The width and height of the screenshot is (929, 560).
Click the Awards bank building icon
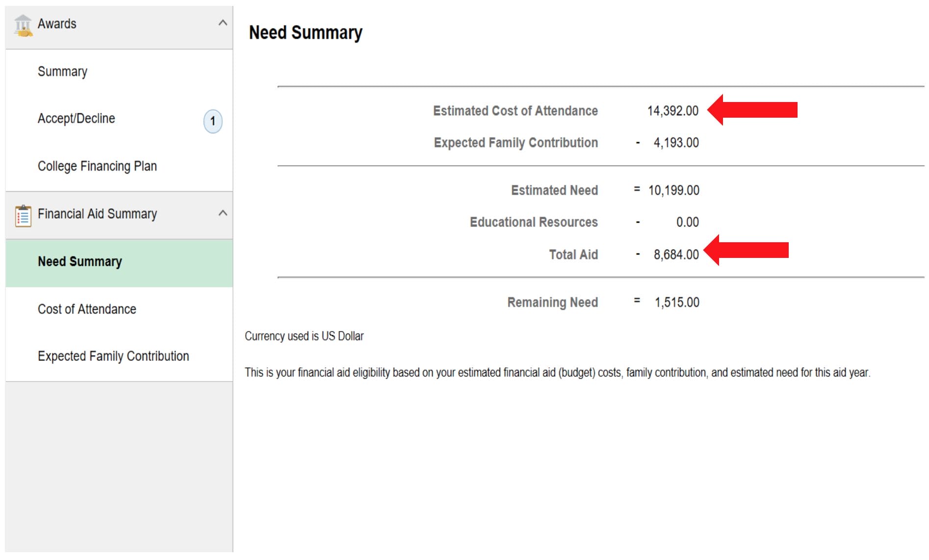pos(23,25)
